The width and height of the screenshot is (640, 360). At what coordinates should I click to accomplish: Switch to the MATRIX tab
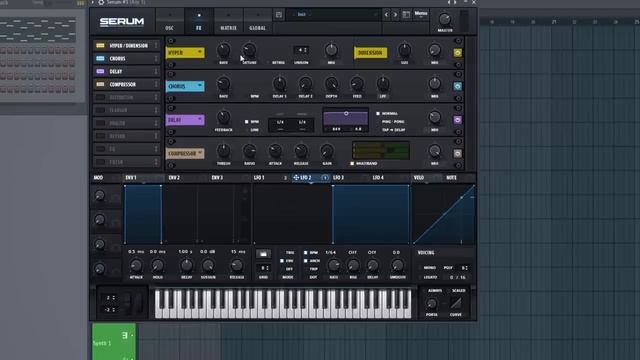228,21
